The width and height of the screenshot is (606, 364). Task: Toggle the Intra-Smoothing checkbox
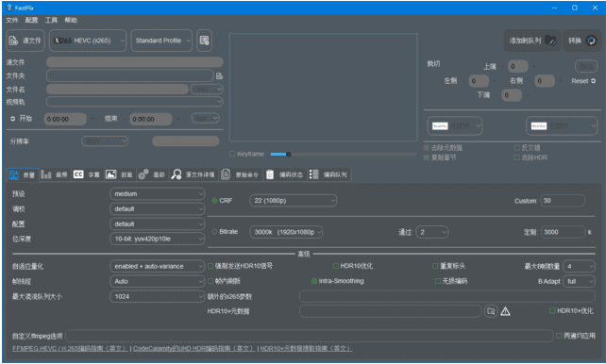(x=314, y=281)
